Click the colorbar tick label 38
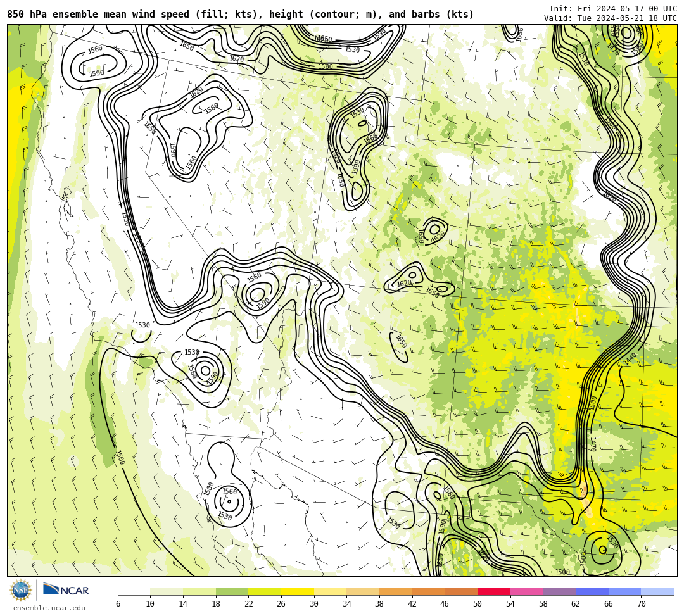The image size is (684, 616). point(379,604)
